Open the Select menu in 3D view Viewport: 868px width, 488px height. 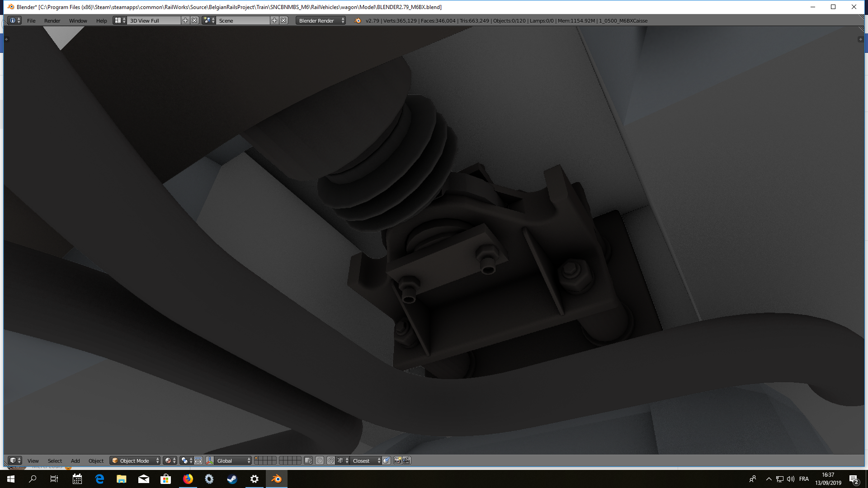[55, 460]
